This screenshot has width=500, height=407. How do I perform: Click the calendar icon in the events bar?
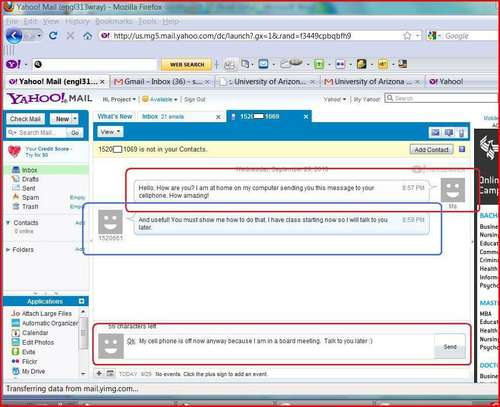(x=110, y=373)
